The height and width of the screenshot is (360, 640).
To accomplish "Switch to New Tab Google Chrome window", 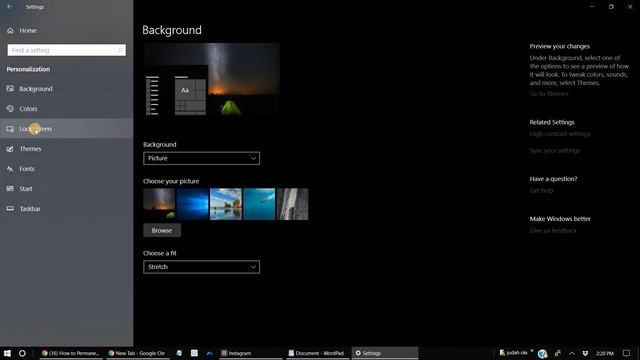I will click(138, 353).
